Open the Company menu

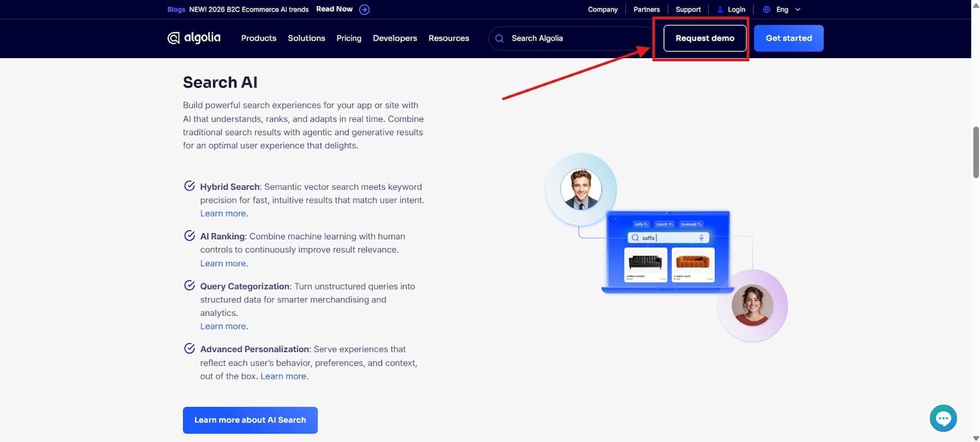(x=603, y=9)
